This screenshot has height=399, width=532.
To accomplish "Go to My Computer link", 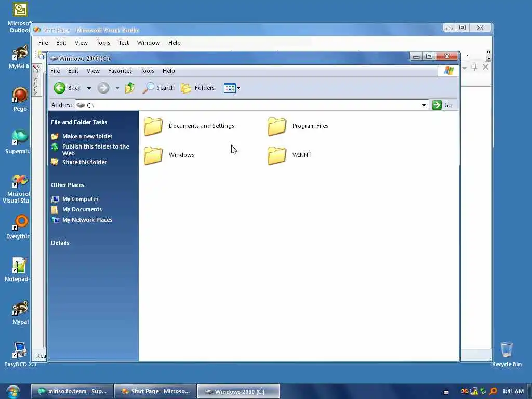I will click(x=80, y=199).
